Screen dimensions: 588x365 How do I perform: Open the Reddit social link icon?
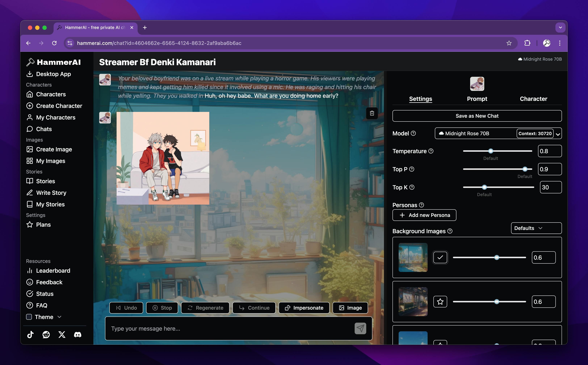46,335
